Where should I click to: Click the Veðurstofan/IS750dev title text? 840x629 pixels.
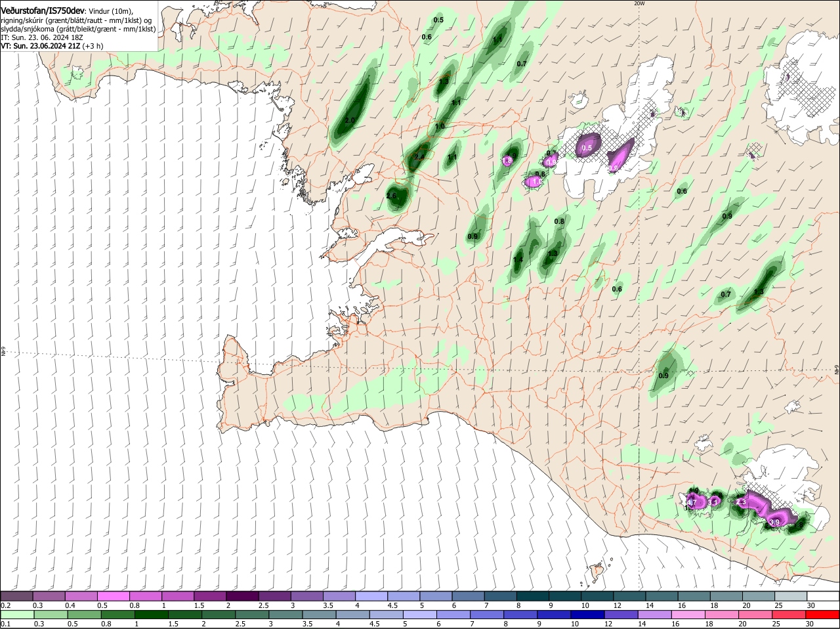click(x=43, y=11)
